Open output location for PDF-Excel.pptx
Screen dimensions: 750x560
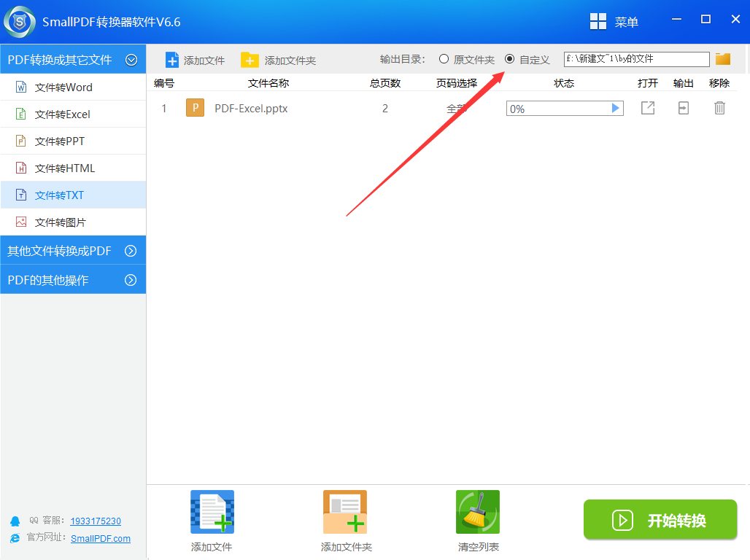(684, 108)
